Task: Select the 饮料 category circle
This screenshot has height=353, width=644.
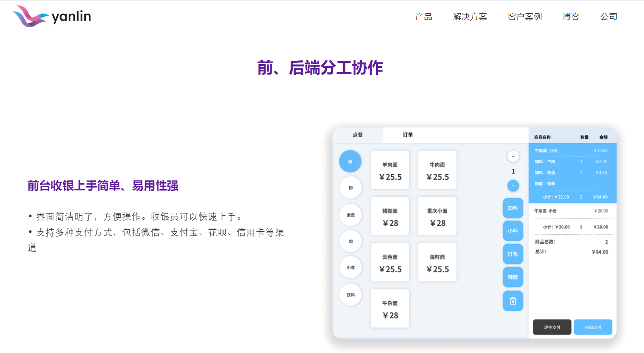Action: (x=351, y=295)
